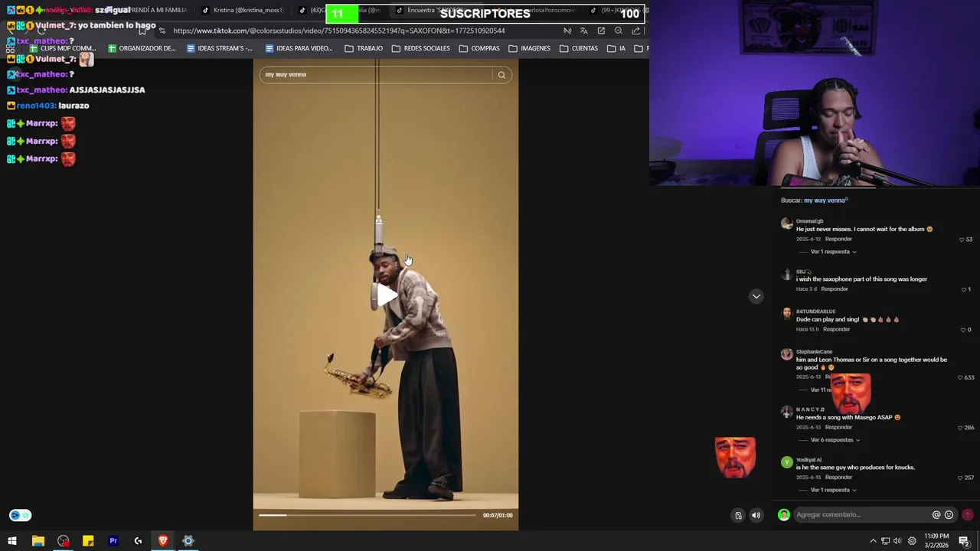The width and height of the screenshot is (980, 551).
Task: Click the share icon in address bar
Action: pyautogui.click(x=636, y=31)
